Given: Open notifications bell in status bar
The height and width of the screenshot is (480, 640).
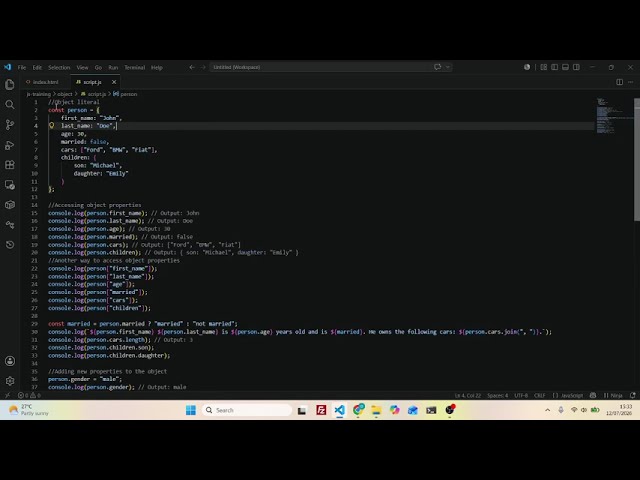Looking at the screenshot, I should (x=633, y=395).
